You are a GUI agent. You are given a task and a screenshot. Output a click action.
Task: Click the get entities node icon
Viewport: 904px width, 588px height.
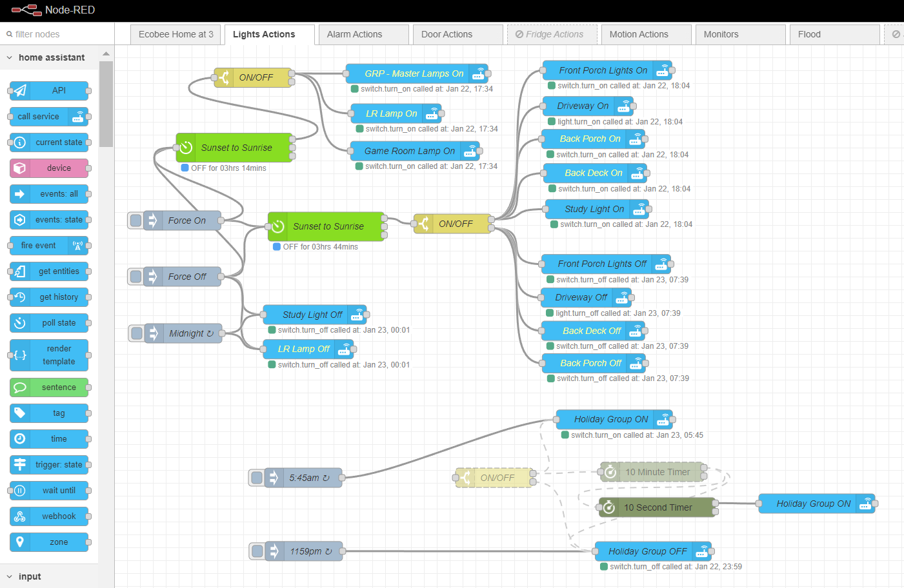coord(20,271)
